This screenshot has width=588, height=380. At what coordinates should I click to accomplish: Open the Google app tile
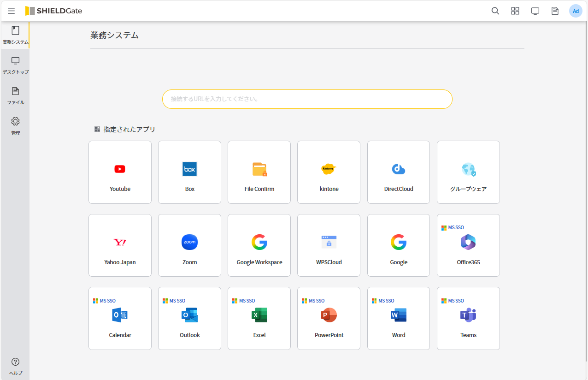[x=399, y=245]
